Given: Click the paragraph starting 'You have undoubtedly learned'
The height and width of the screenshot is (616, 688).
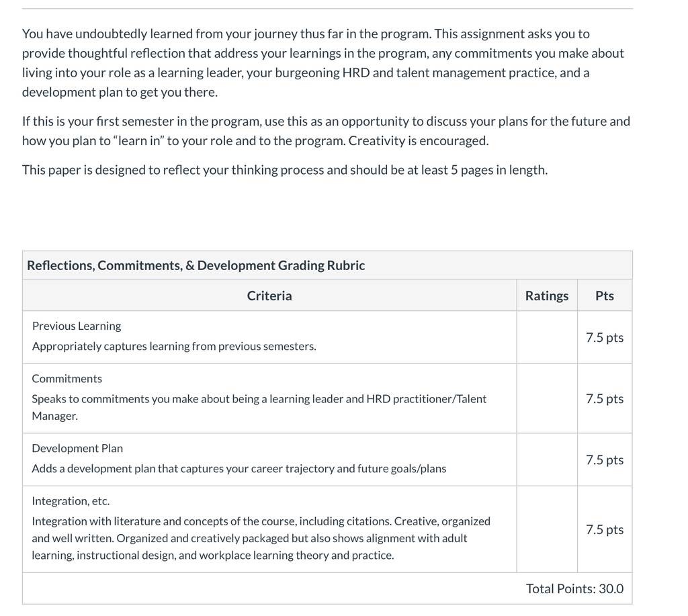Looking at the screenshot, I should click(323, 62).
